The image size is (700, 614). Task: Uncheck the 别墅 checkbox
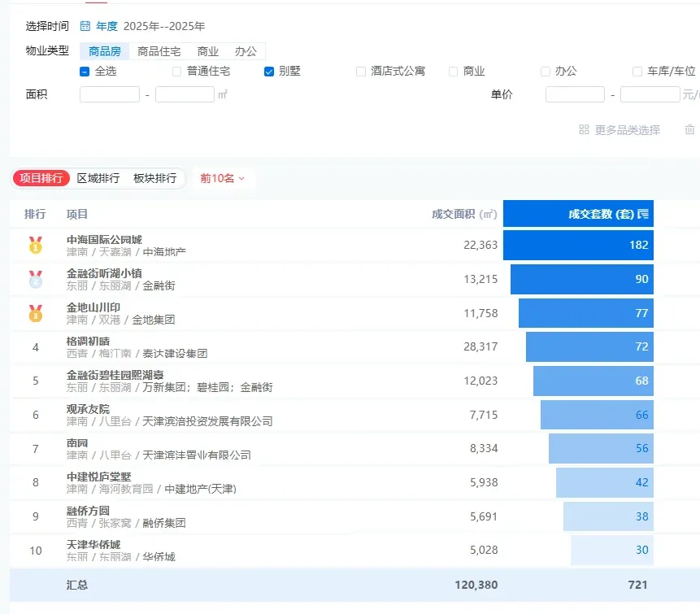[x=269, y=72]
